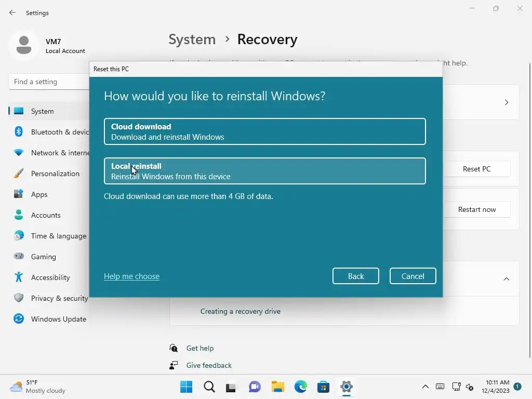The width and height of the screenshot is (532, 399).
Task: Open taskbar Search
Action: [x=209, y=387]
